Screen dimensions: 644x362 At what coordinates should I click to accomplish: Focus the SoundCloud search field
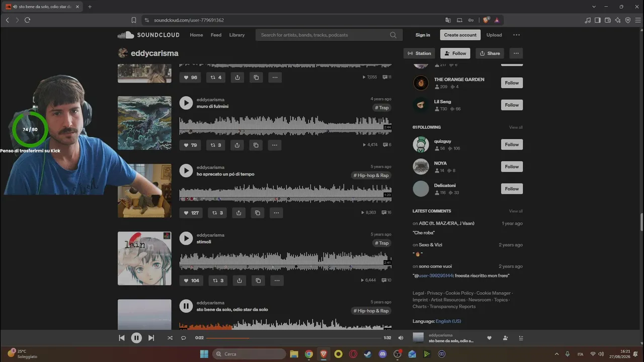coord(329,35)
